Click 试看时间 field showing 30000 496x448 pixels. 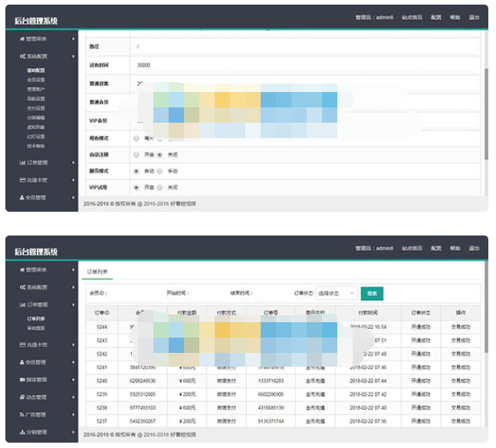[305, 65]
